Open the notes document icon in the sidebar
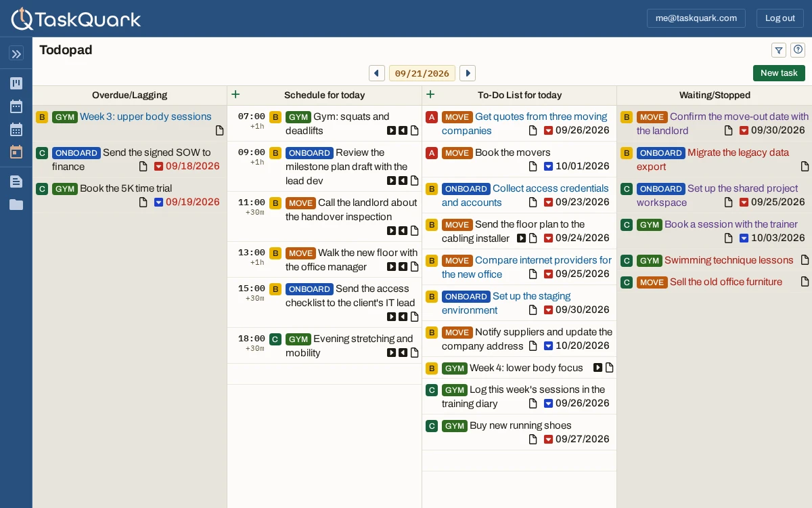Image resolution: width=812 pixels, height=508 pixels. 16,182
